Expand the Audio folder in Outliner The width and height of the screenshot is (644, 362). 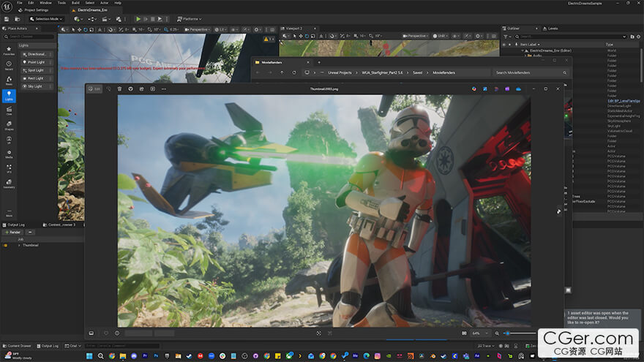coord(525,56)
